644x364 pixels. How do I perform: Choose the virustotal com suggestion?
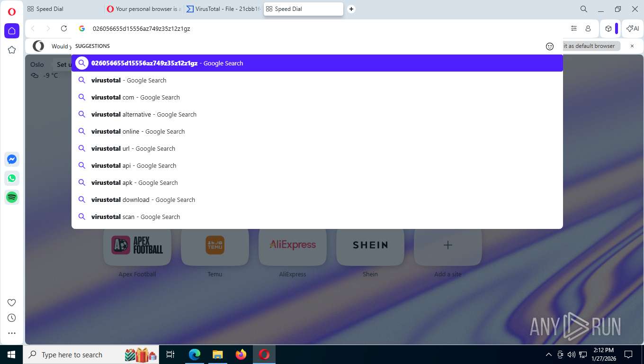(x=317, y=97)
